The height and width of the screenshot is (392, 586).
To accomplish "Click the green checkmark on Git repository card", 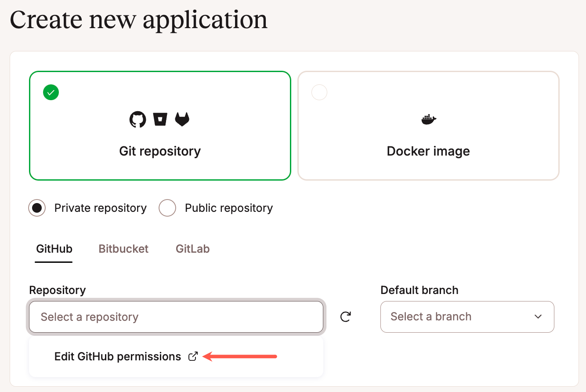I will [x=51, y=92].
